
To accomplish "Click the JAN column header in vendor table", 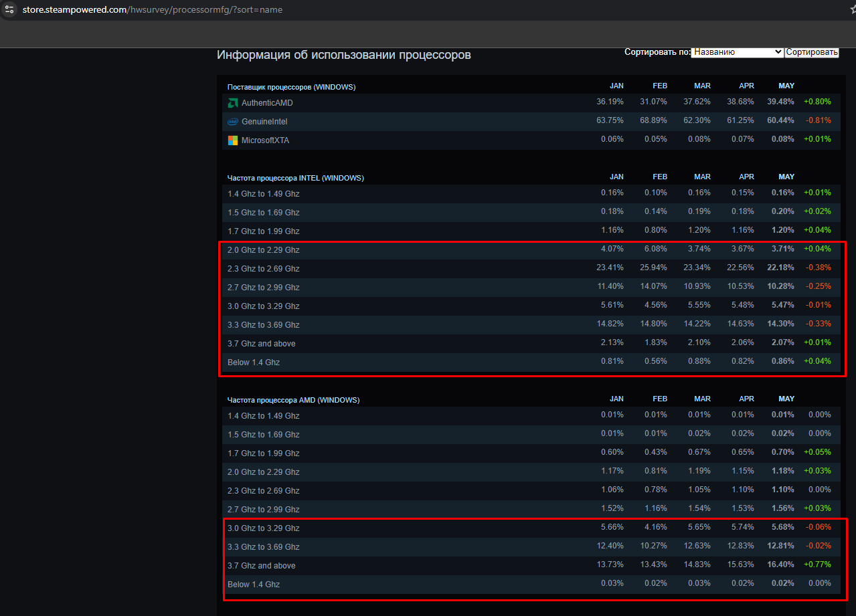I will tap(616, 86).
